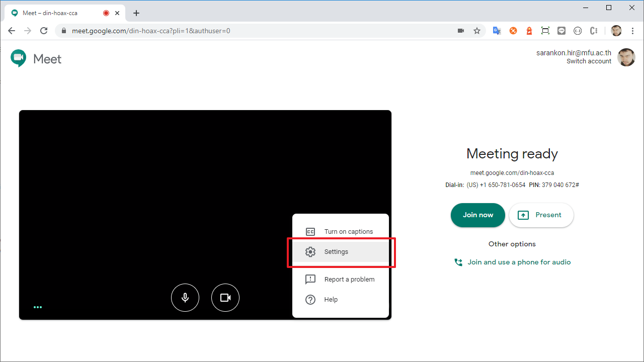Screen dimensions: 644x362
Task: Click the screen capture extension icon
Action: pos(545,31)
